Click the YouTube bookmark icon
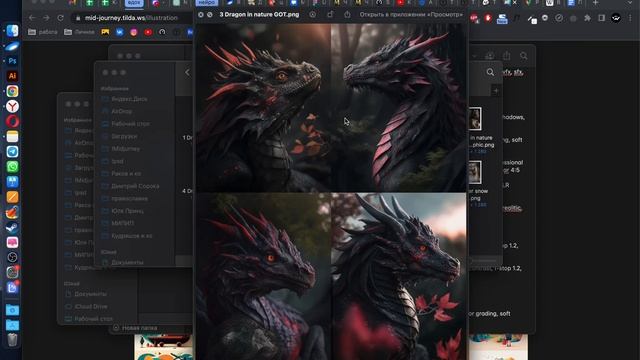640x360 pixels. click(148, 32)
